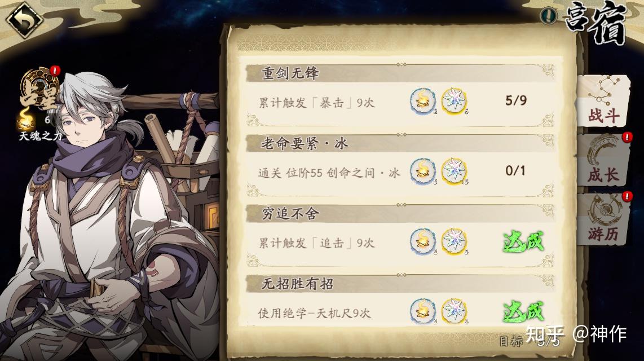The width and height of the screenshot is (644, 361).
Task: Select the crystal star reward for 重剑无锋
Action: [x=455, y=100]
